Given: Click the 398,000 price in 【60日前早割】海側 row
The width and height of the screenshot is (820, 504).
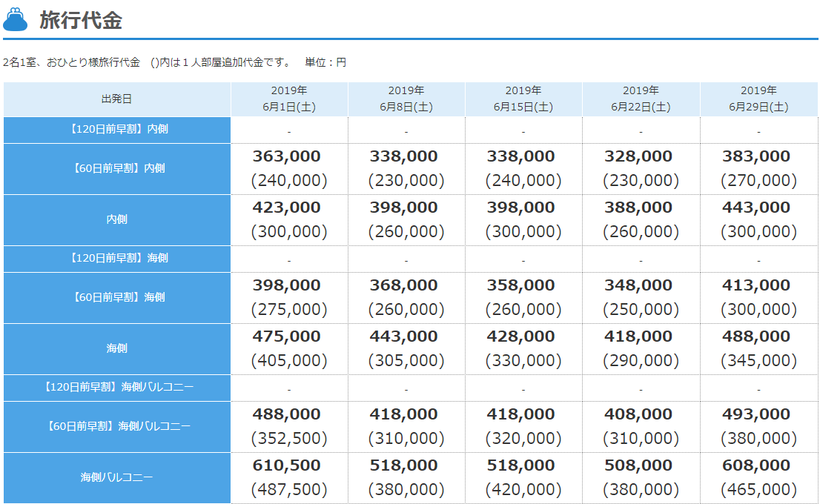Looking at the screenshot, I should (x=287, y=285).
